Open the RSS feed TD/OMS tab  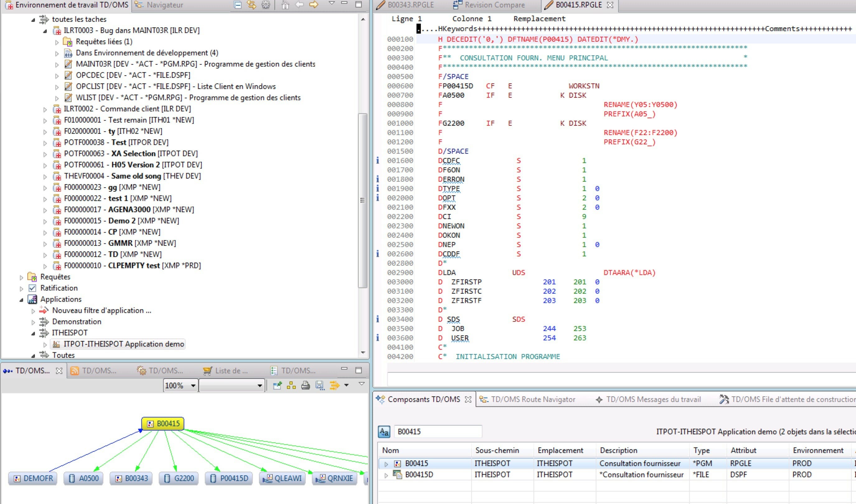pos(94,371)
